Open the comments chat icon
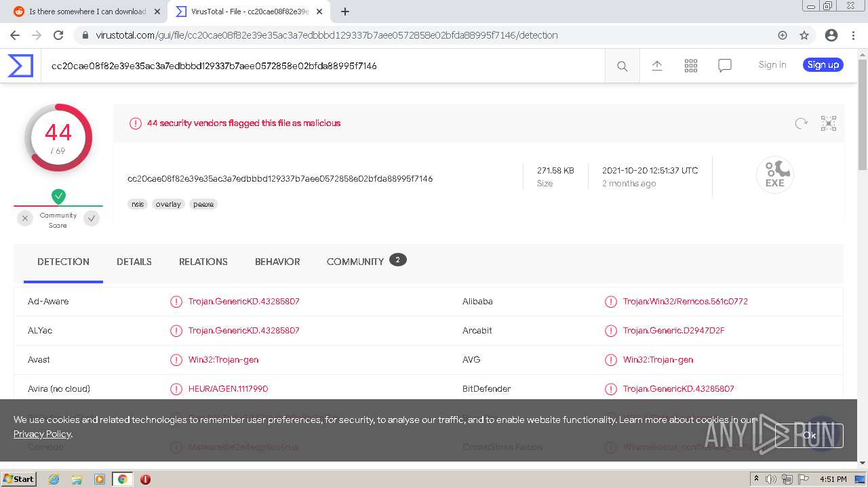The height and width of the screenshot is (488, 868). pos(724,66)
